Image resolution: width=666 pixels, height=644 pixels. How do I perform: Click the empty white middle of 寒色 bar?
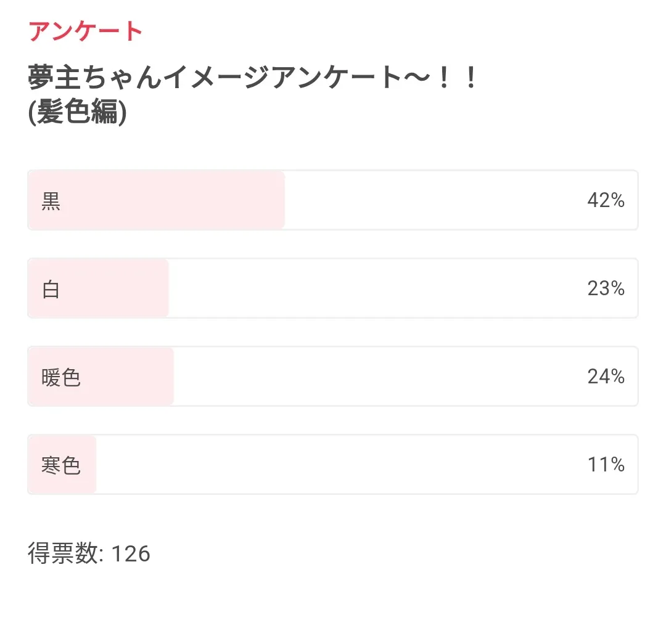coord(340,465)
